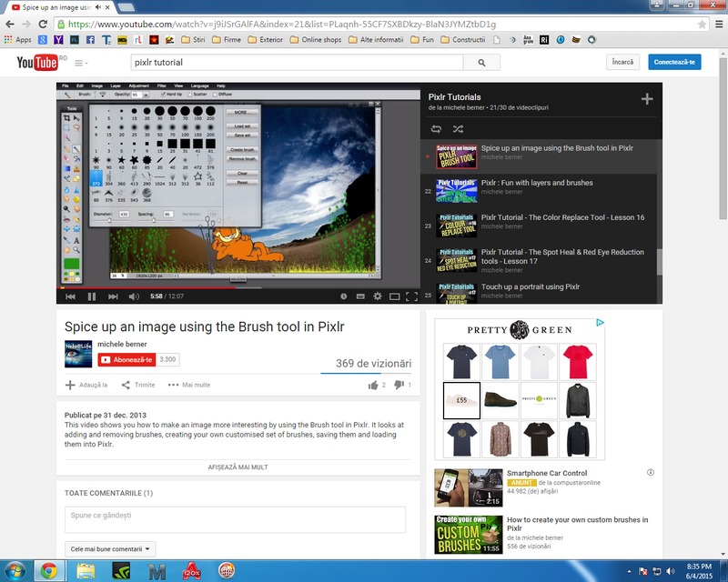Open the Yahoo bookmark icon
728x582 pixels.
coord(58,40)
